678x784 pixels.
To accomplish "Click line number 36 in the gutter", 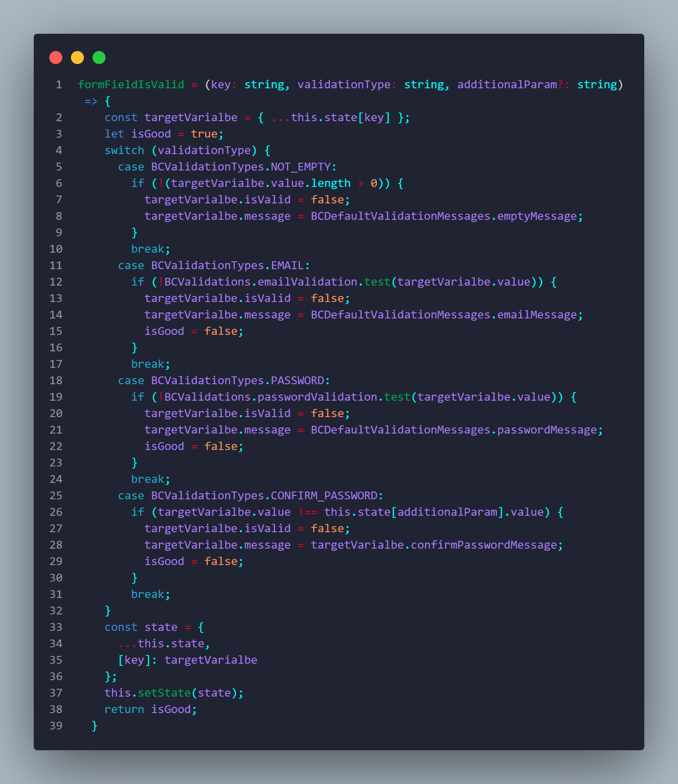I will [x=56, y=676].
